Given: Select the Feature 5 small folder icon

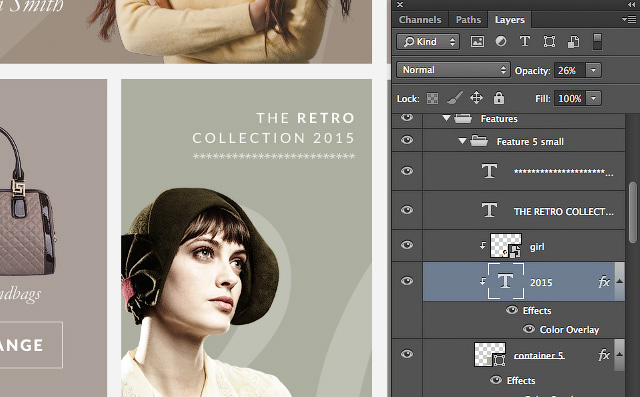Looking at the screenshot, I should pos(479,141).
